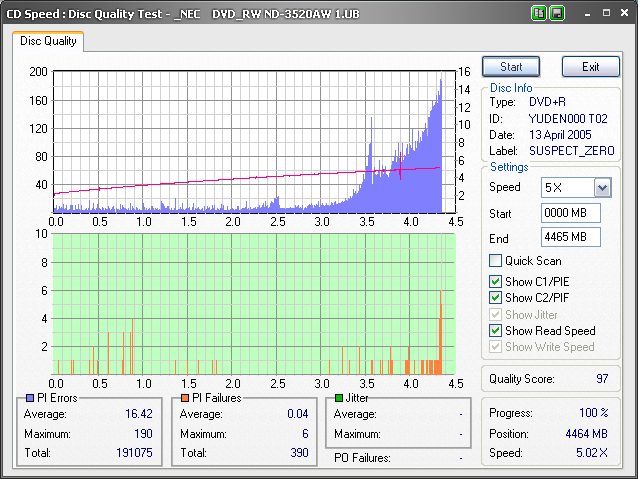Select the Disc Quality tab
638x479 pixels.
click(x=48, y=41)
